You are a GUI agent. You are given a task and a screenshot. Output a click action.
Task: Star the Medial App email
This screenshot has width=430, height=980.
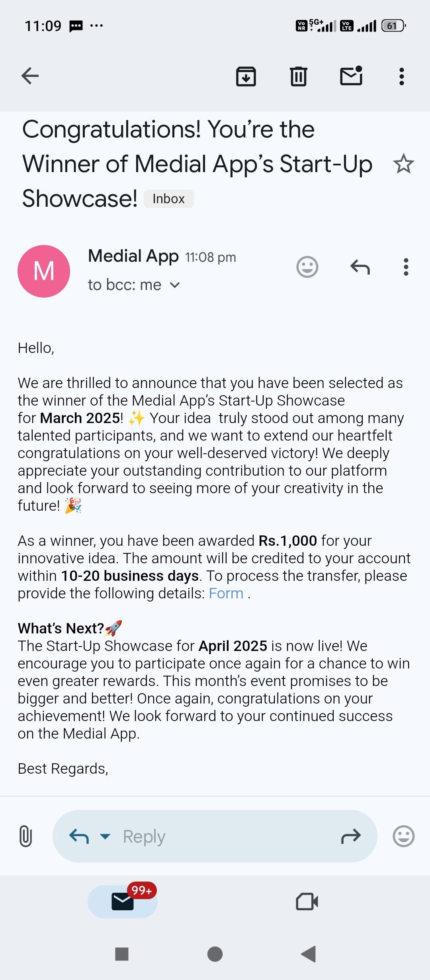pyautogui.click(x=403, y=164)
